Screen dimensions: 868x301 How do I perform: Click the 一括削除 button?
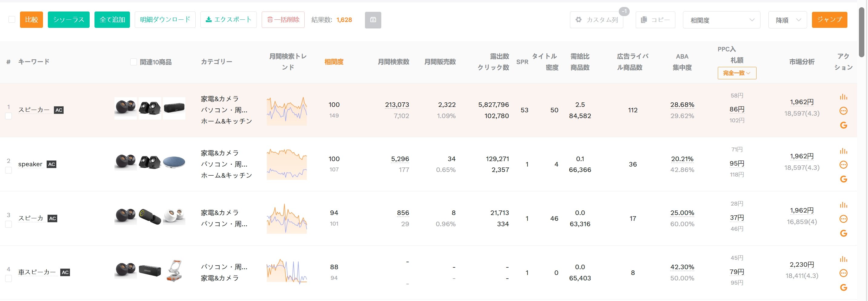click(283, 20)
